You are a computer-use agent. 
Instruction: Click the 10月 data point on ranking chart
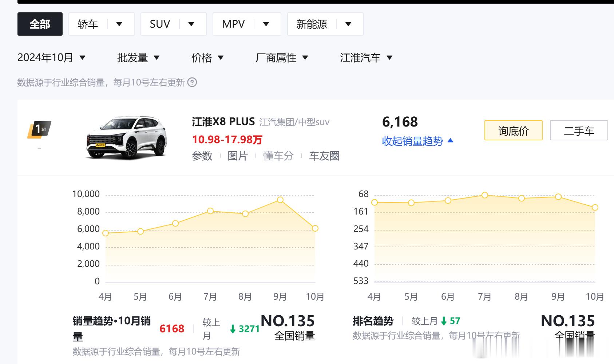tap(595, 208)
